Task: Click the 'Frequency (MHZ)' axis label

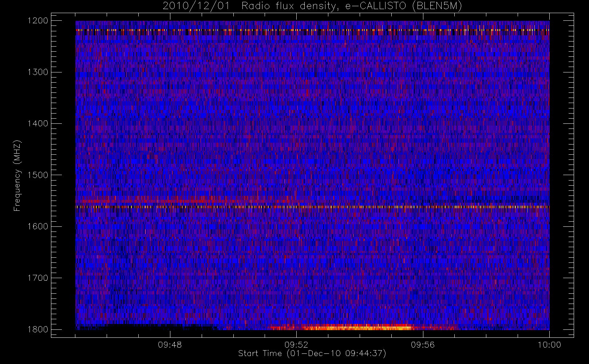Action: 17,175
